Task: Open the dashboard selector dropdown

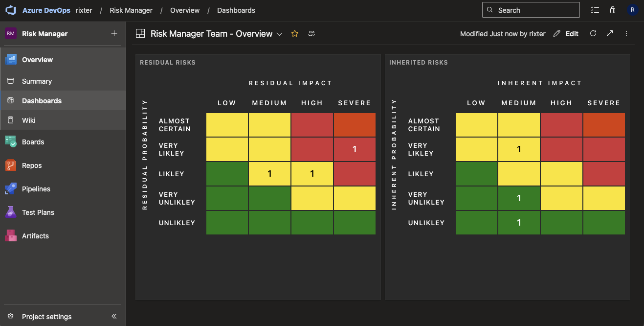Action: click(279, 34)
